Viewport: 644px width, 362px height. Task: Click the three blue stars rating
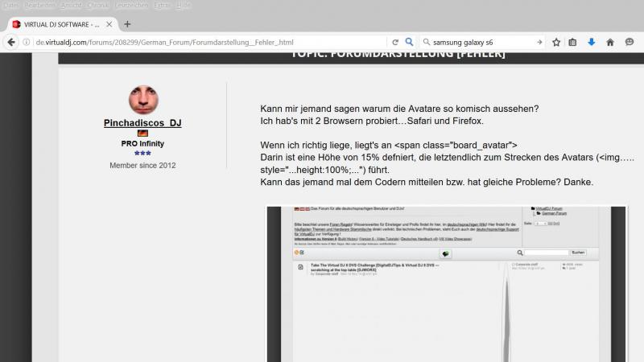coord(142,153)
